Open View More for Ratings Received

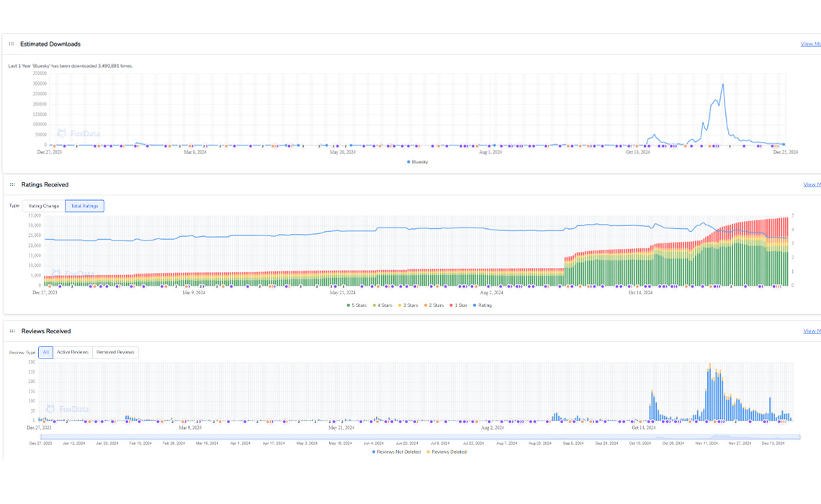pos(812,185)
